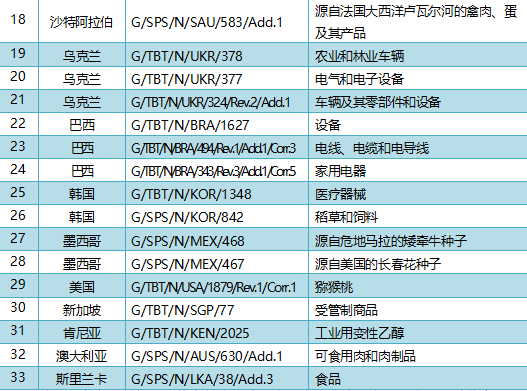Click the country cell 沙特阿拉伯

(x=82, y=21)
